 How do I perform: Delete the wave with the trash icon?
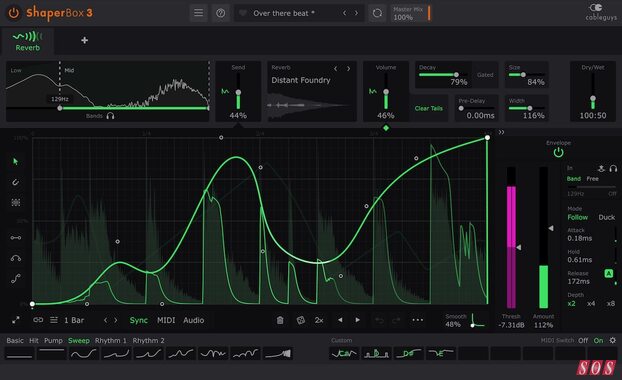[280, 320]
